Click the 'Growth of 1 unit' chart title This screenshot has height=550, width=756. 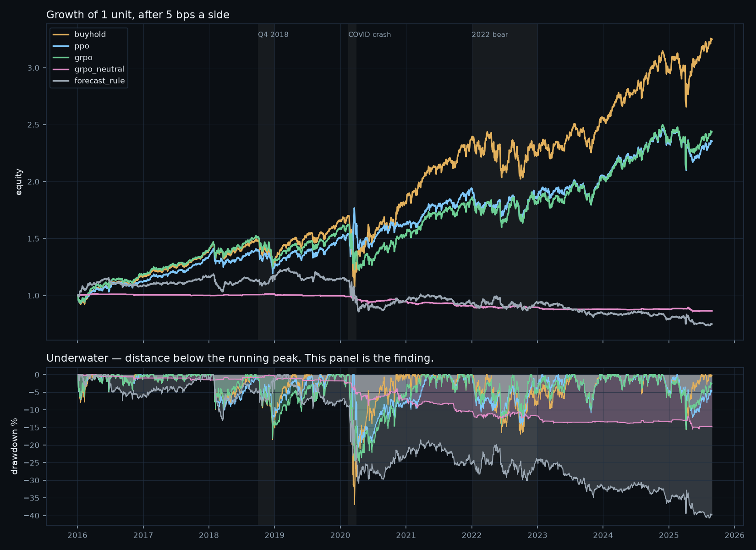tap(138, 15)
